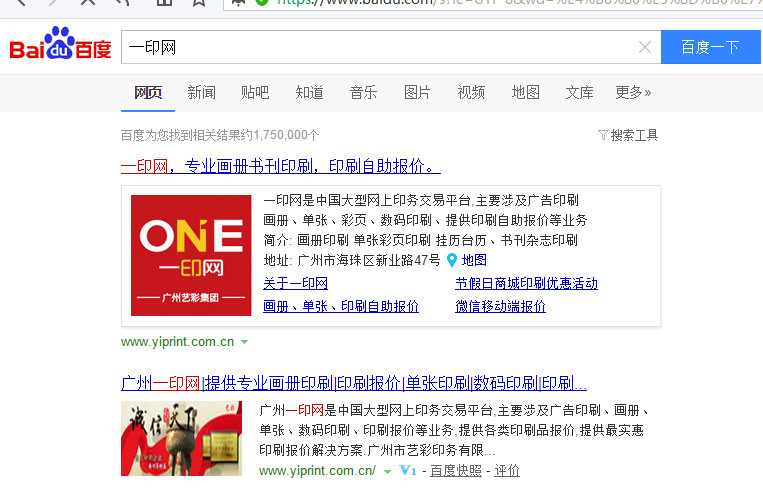Open the 评价 link

[507, 471]
